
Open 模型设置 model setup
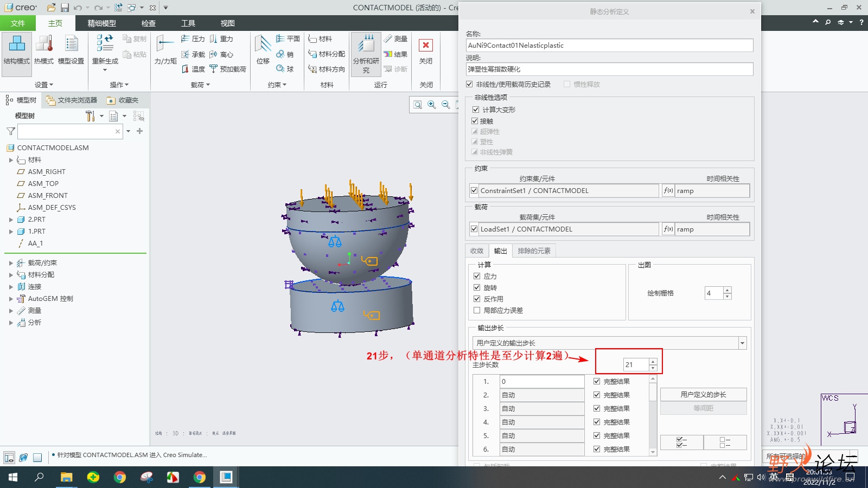click(71, 50)
